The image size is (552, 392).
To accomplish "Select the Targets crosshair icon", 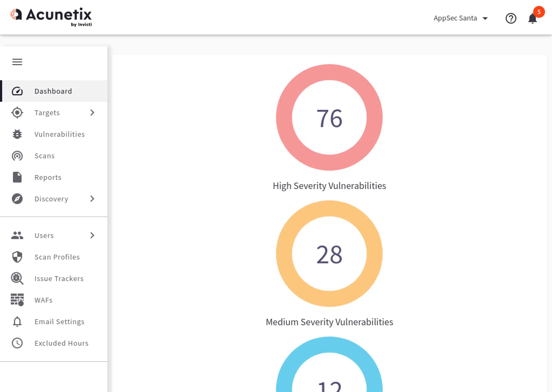I will pyautogui.click(x=17, y=113).
